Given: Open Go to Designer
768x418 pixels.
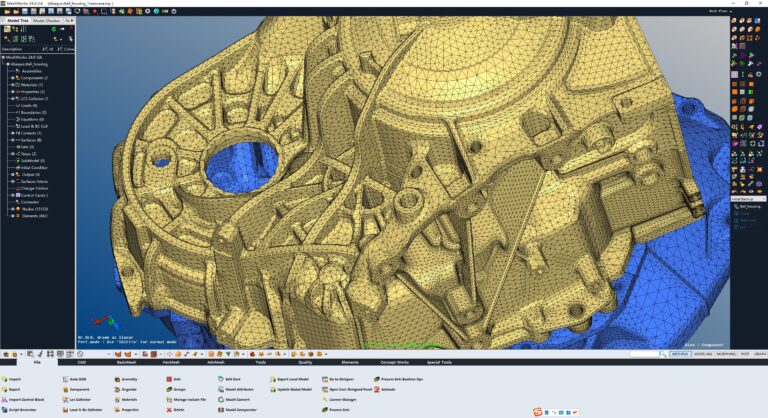Looking at the screenshot, I should (338, 379).
